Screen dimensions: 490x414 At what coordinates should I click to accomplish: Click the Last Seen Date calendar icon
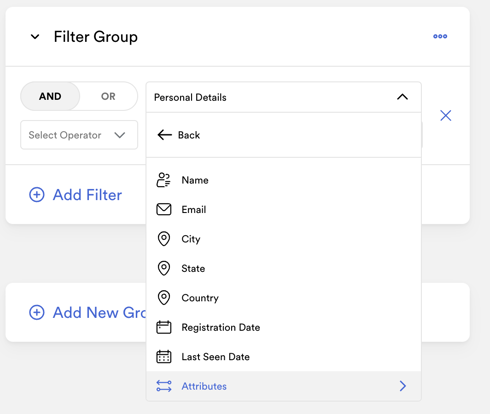[x=164, y=357]
